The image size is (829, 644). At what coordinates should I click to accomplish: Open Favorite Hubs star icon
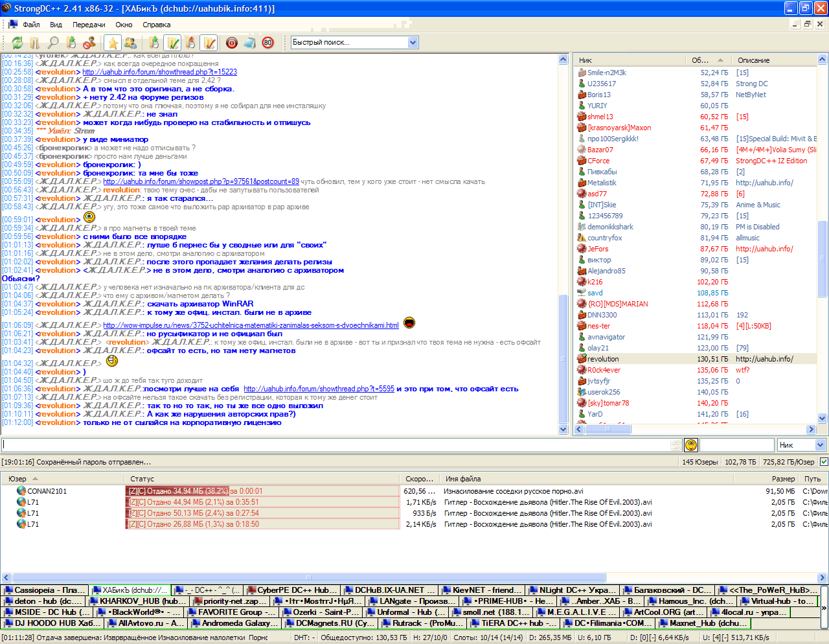pyautogui.click(x=113, y=43)
